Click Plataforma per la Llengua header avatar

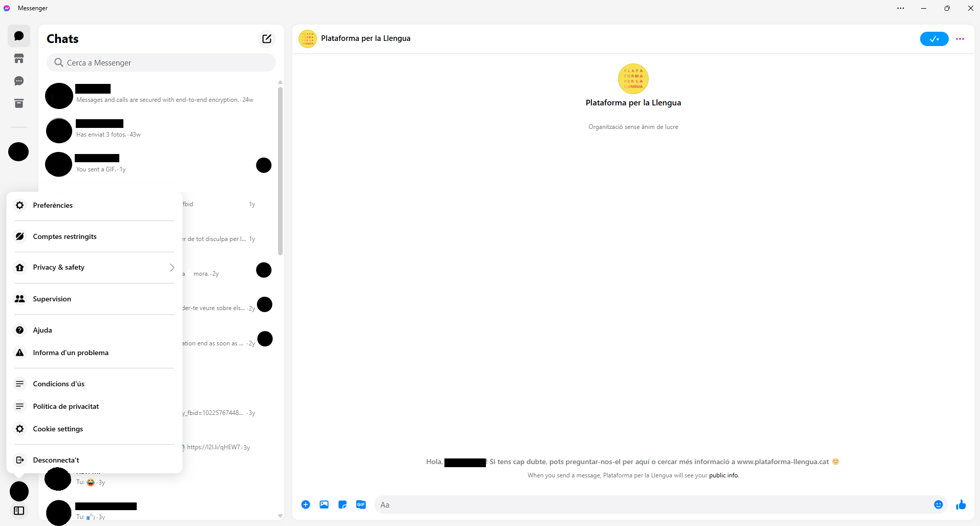[308, 38]
